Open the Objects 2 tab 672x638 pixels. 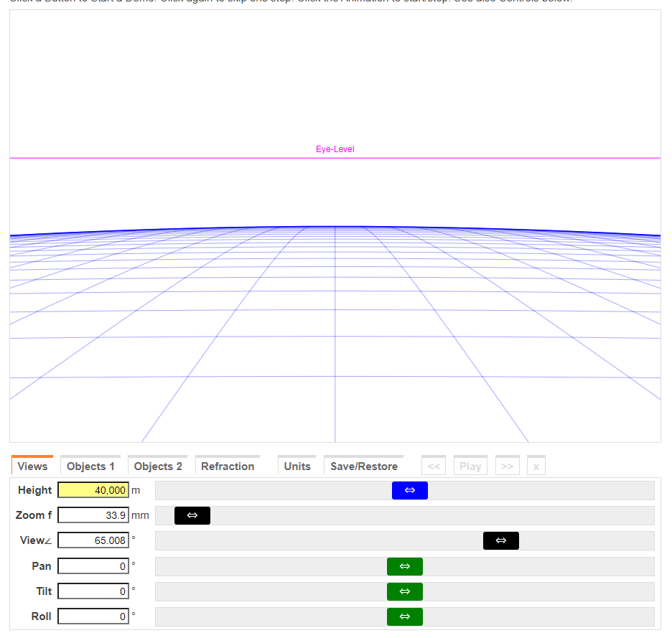click(x=158, y=466)
